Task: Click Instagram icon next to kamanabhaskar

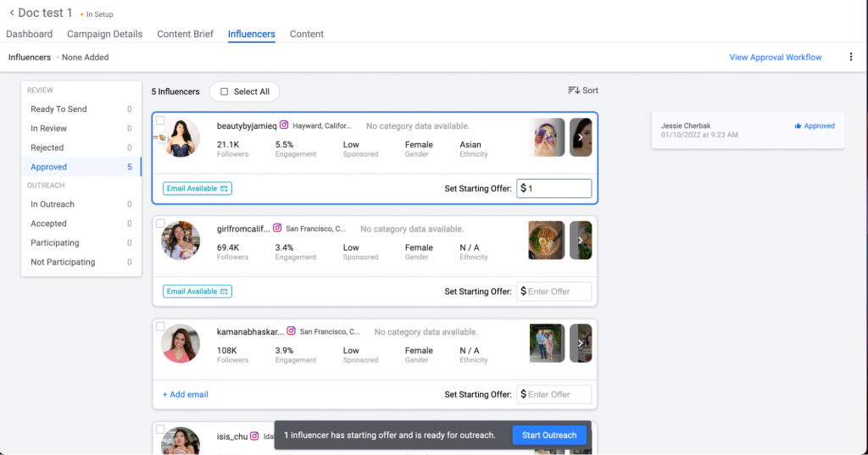Action: pos(292,331)
